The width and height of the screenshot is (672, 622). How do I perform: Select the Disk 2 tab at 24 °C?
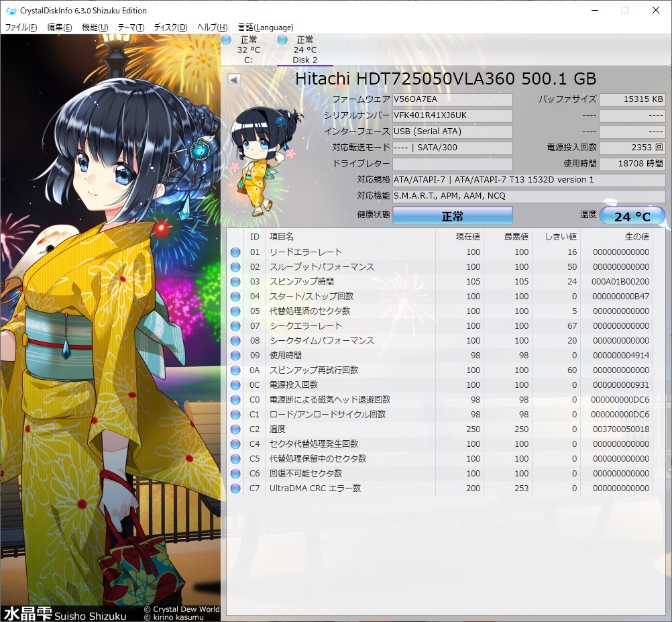pos(305,50)
